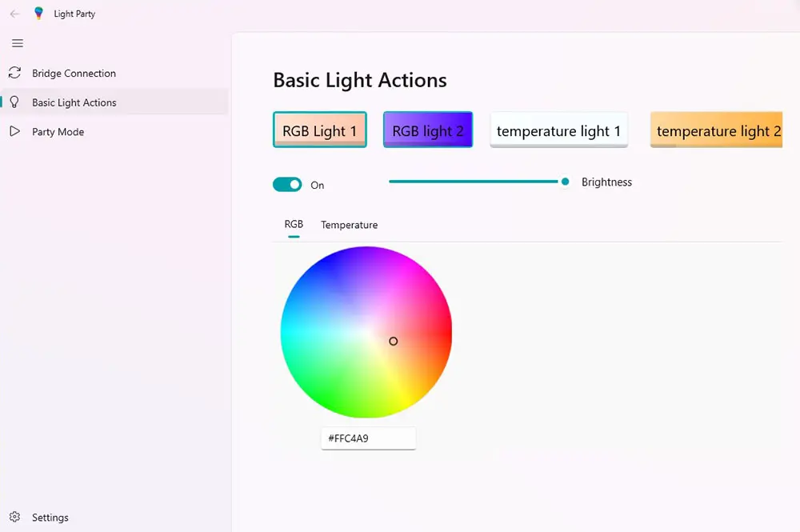Select the Party Mode play icon
Image resolution: width=800 pixels, height=532 pixels.
click(x=16, y=131)
